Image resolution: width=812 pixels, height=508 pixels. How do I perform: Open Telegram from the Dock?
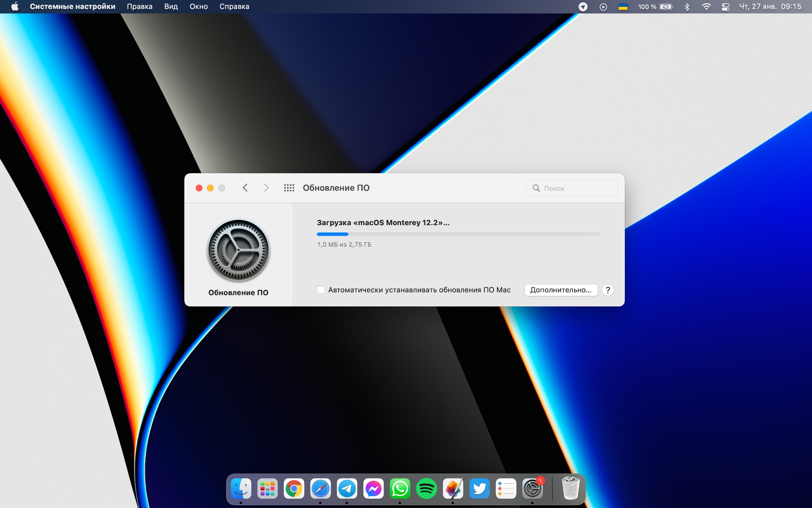click(x=347, y=488)
